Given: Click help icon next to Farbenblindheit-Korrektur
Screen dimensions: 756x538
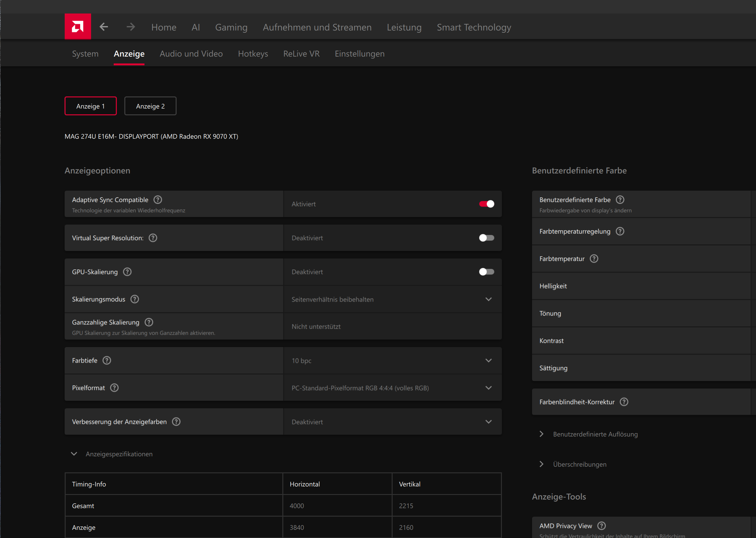Looking at the screenshot, I should tap(624, 402).
